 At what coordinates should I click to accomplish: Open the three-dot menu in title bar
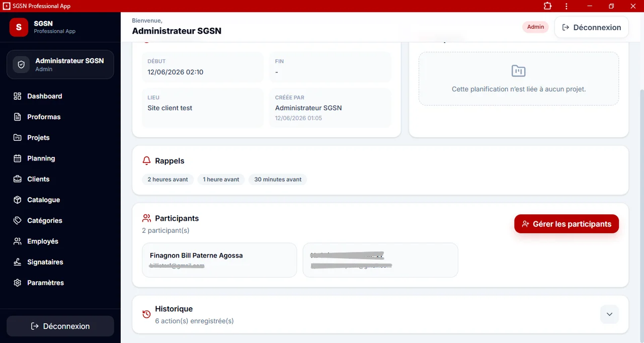(x=567, y=6)
